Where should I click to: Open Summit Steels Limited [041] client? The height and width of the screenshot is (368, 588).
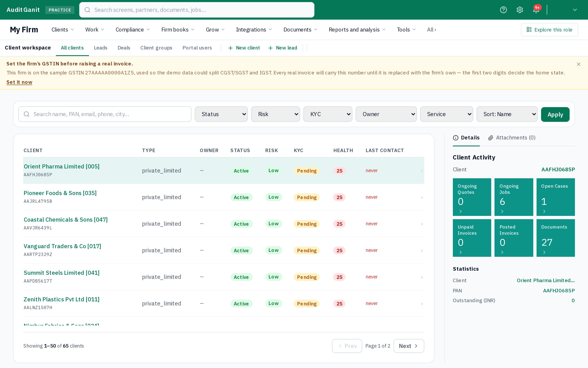click(x=61, y=273)
